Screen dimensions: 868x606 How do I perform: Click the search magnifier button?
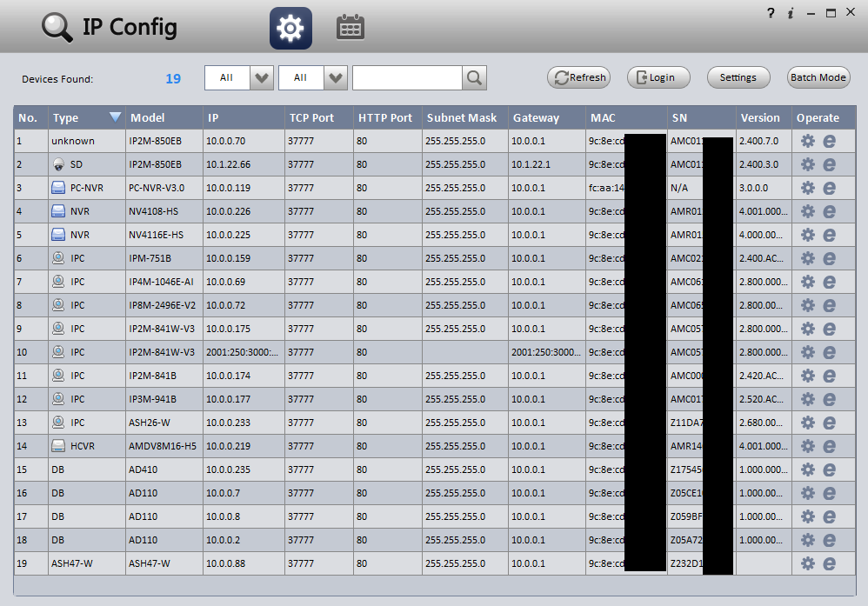point(474,78)
